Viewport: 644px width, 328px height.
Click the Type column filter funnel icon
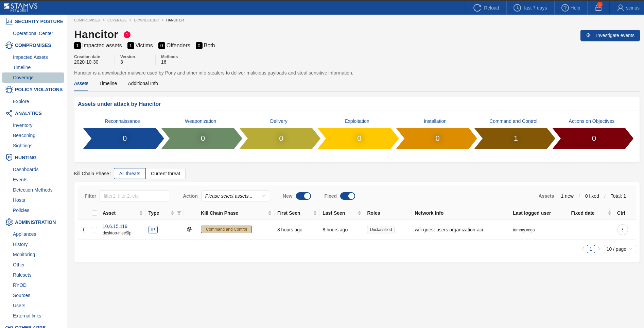pyautogui.click(x=179, y=213)
